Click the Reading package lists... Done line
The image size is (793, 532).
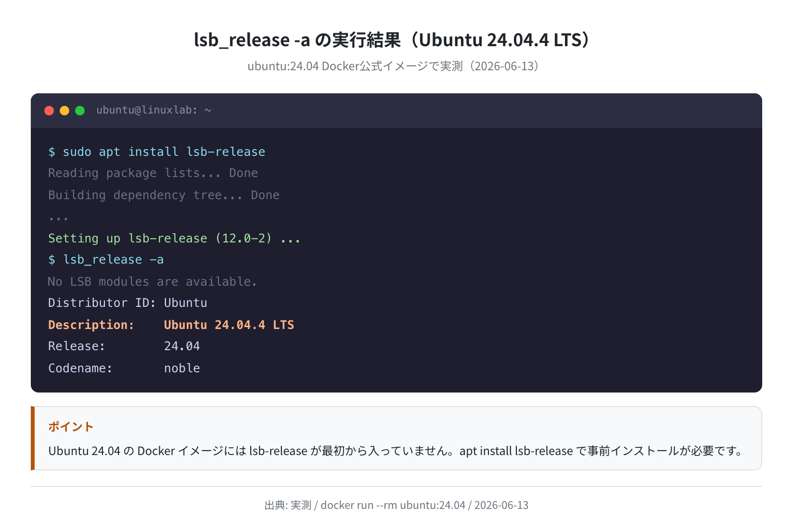coord(153,173)
